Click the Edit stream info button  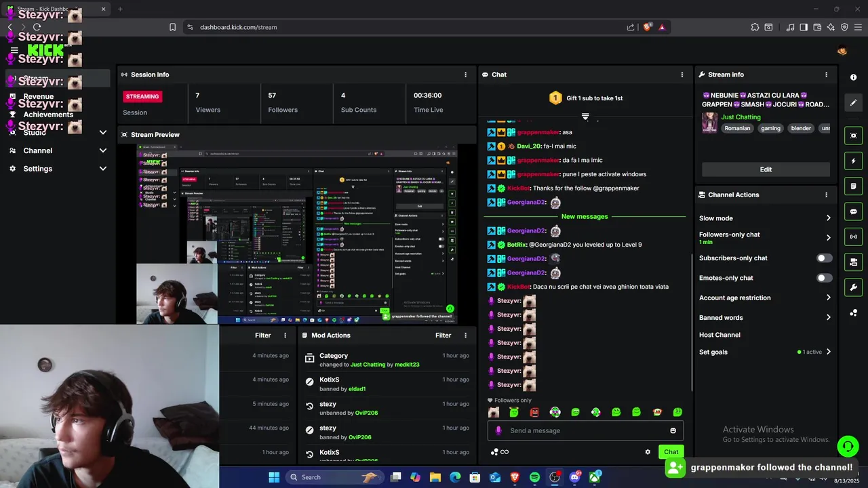point(766,169)
